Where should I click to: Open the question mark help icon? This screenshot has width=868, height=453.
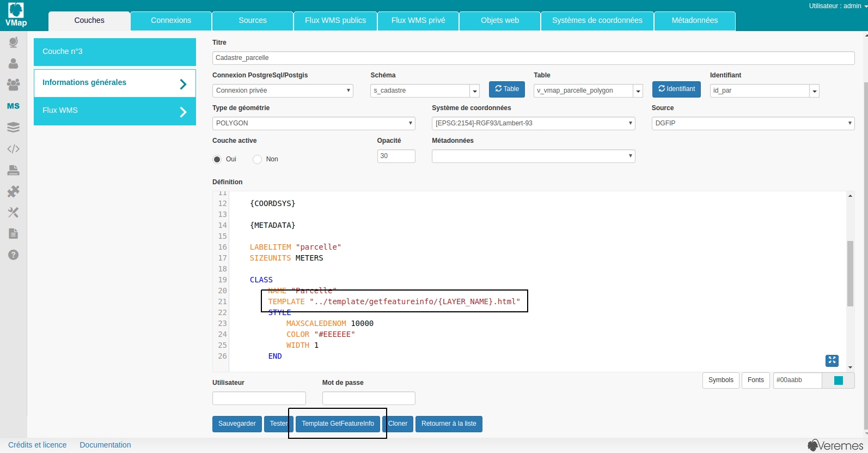[x=14, y=255]
